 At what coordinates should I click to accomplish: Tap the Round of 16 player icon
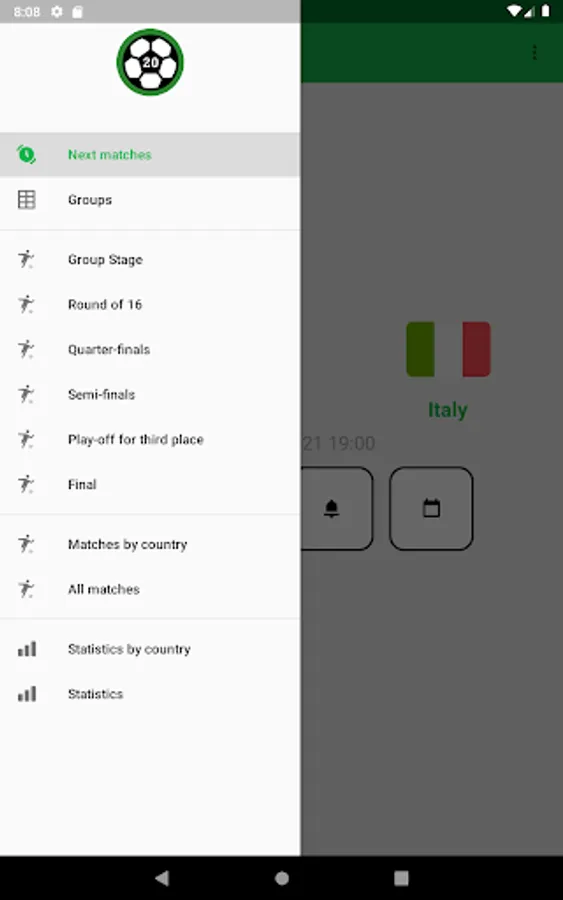coord(26,304)
